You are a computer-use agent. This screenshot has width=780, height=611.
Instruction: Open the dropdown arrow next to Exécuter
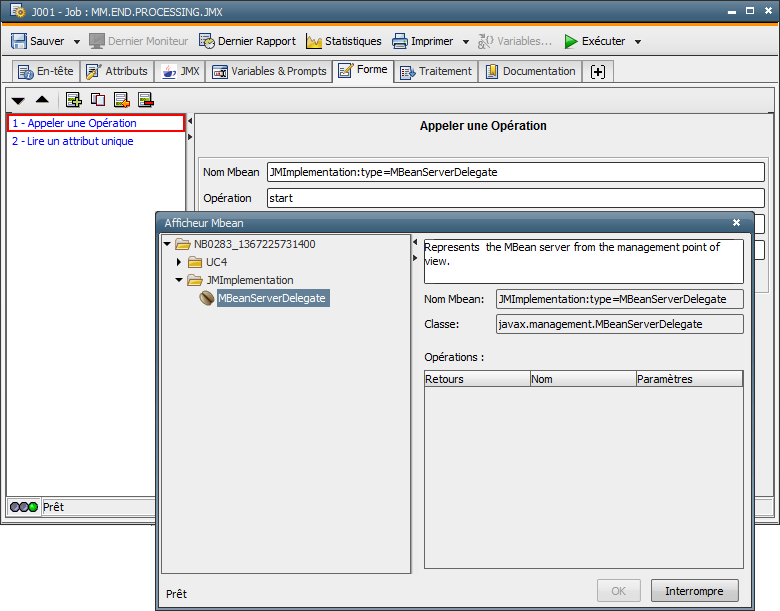(638, 42)
